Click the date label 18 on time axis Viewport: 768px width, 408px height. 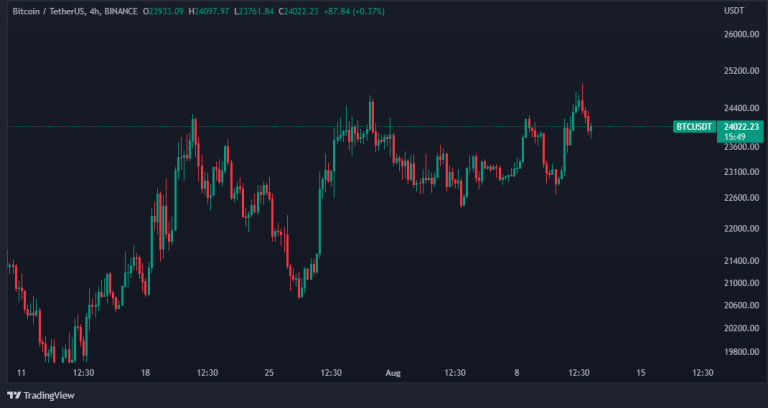(145, 373)
